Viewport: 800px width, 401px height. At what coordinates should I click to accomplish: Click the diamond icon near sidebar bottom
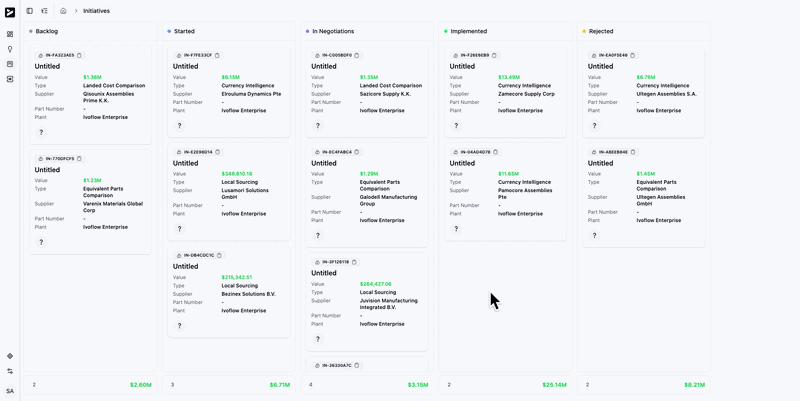coord(10,356)
